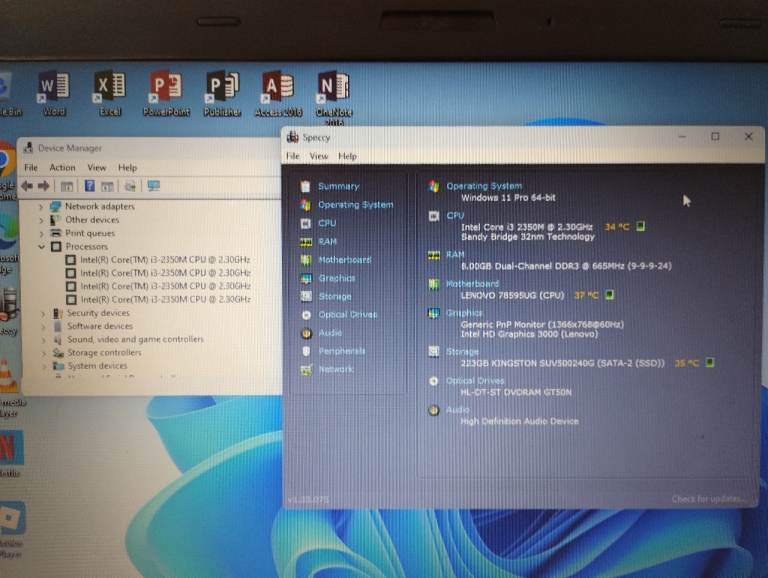Collapse the Processors tree node
The image size is (768, 578).
coord(42,247)
